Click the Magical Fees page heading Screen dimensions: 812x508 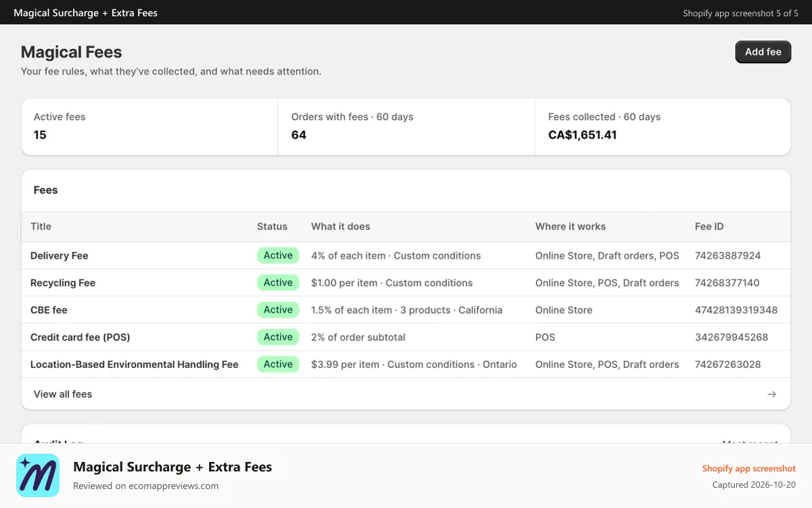71,52
